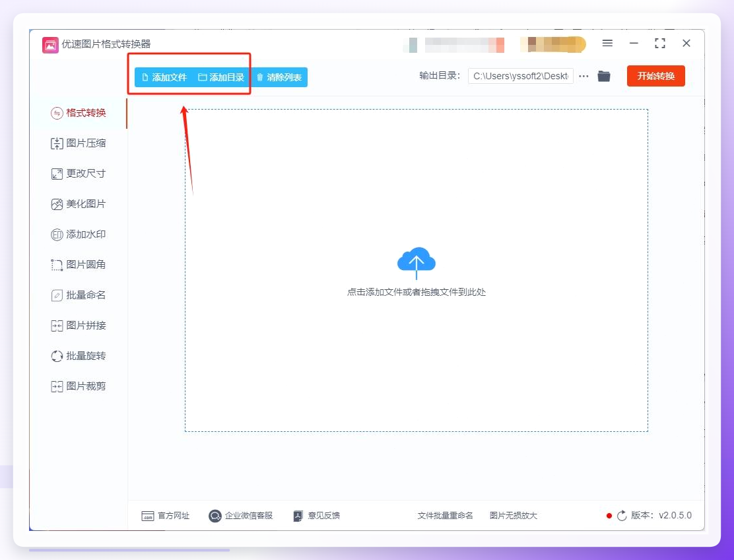Open the hamburger menu icon
This screenshot has width=734, height=560.
tap(608, 43)
